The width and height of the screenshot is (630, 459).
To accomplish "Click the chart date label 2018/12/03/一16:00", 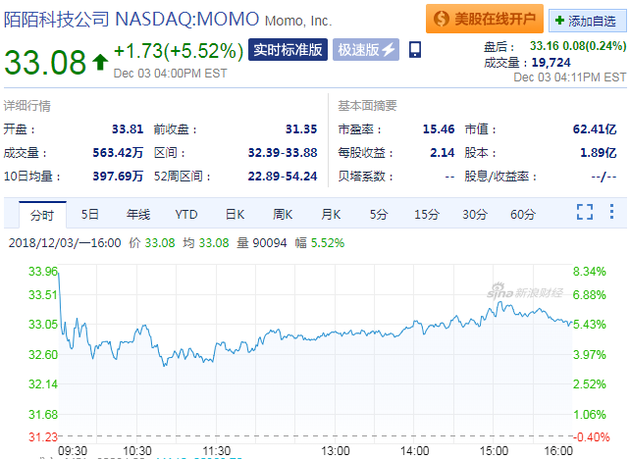I will [x=65, y=243].
